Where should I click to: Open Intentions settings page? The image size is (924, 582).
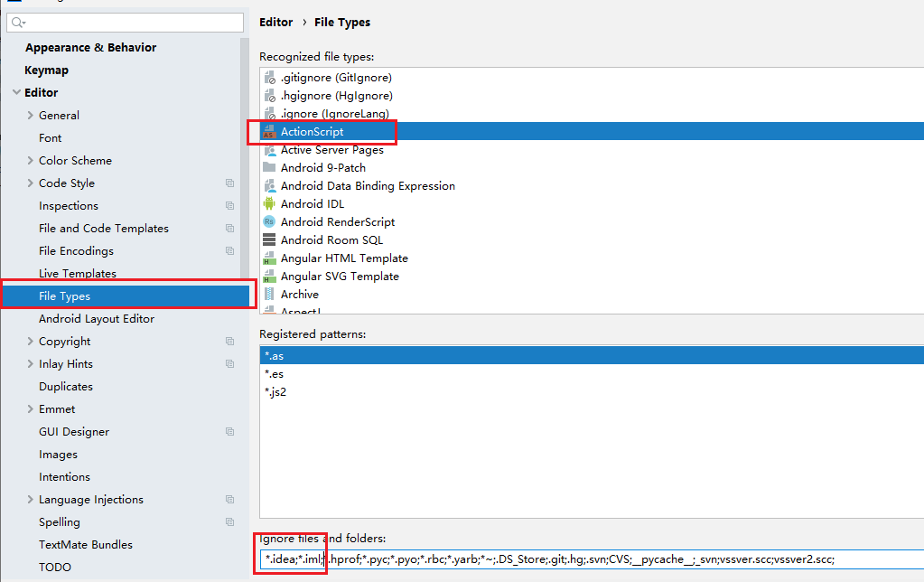[x=64, y=476]
